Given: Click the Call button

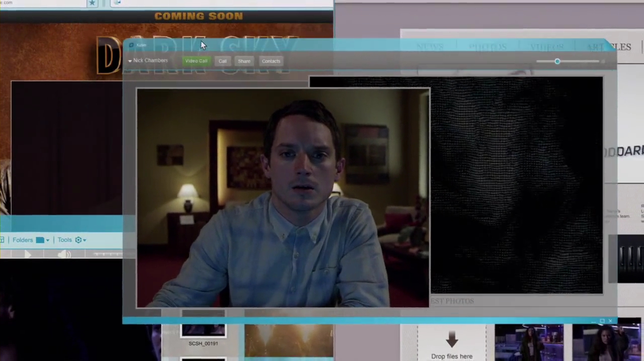Looking at the screenshot, I should 222,61.
